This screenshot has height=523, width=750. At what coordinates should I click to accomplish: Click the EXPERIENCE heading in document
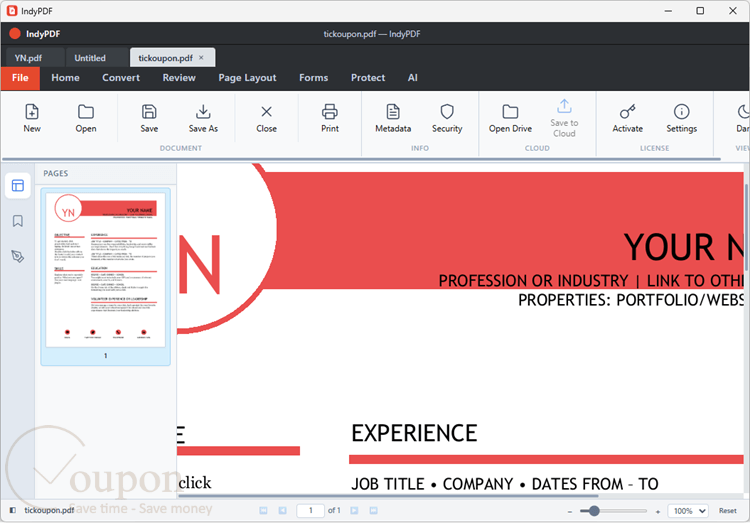414,433
